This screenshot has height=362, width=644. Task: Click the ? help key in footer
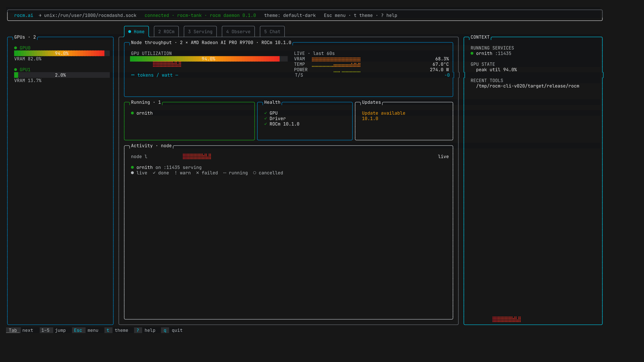click(145, 330)
